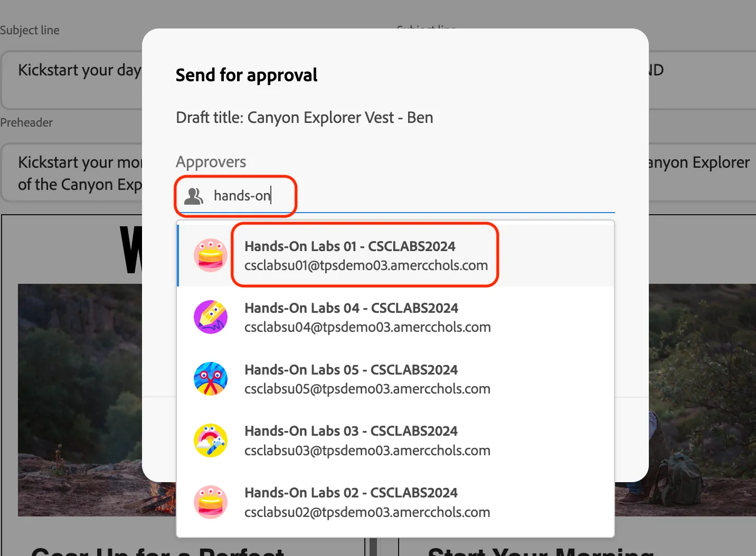Click the "Preheader" label in background

[x=26, y=122]
